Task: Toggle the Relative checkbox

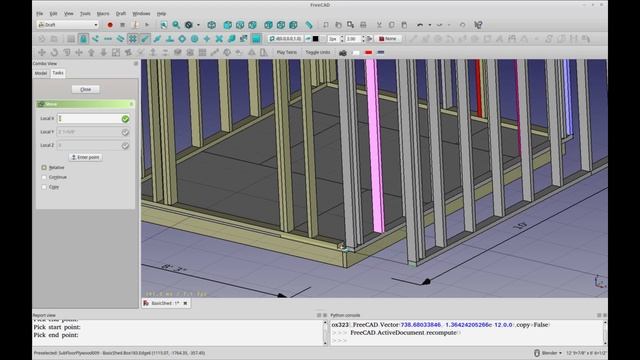Action: [x=44, y=167]
